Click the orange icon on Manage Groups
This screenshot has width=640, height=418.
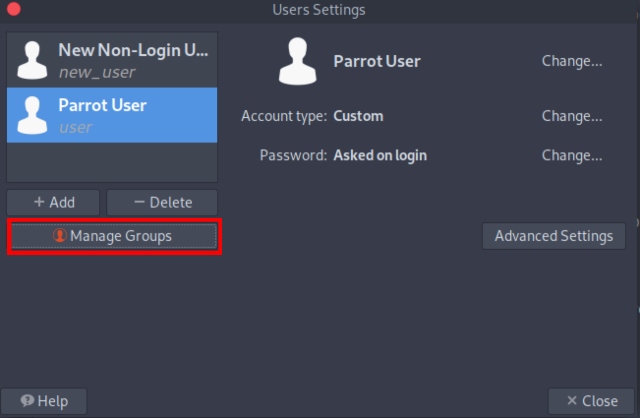(60, 236)
